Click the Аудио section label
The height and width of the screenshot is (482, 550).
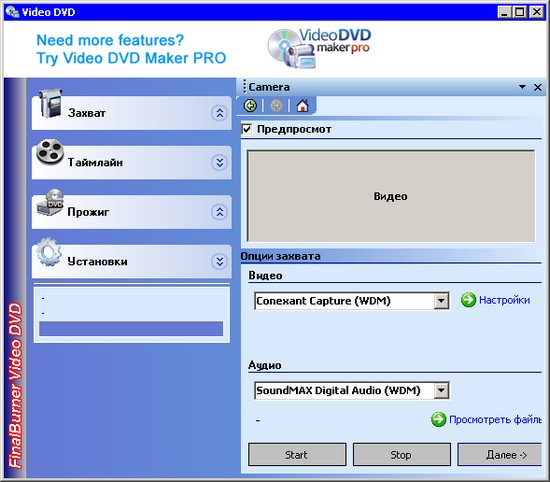click(x=265, y=365)
